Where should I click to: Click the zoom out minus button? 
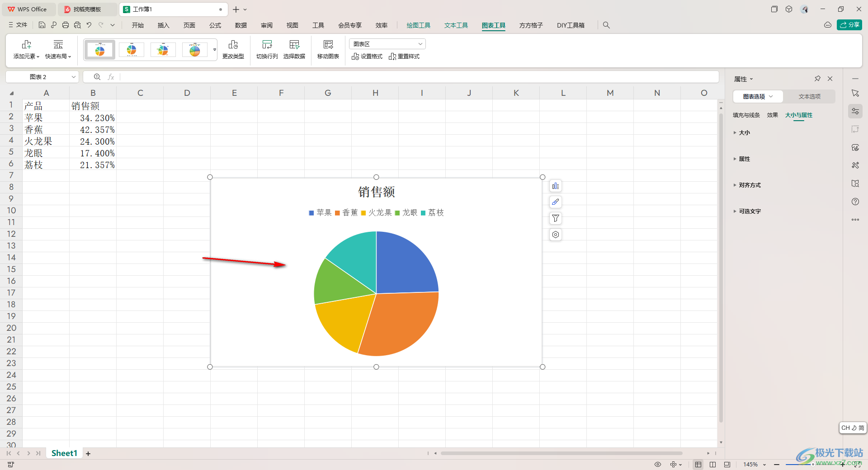(x=776, y=465)
